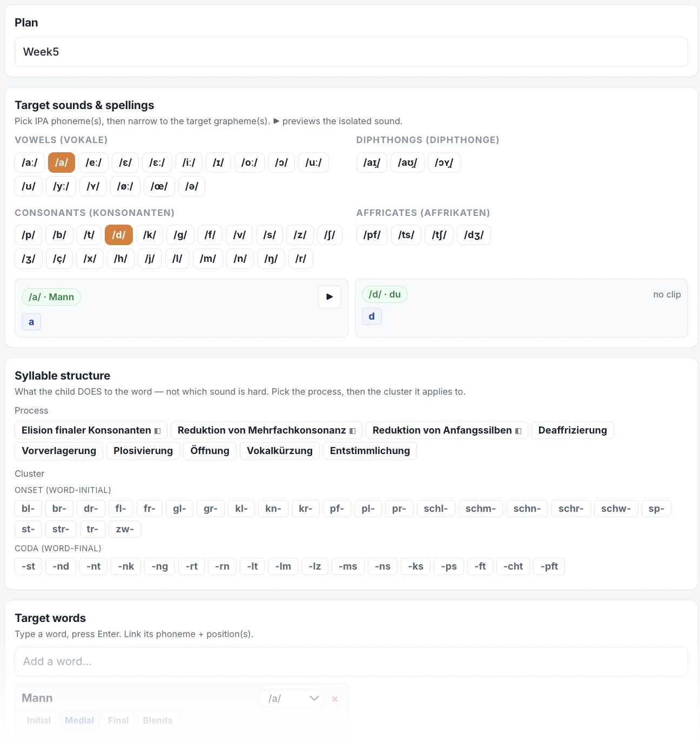This screenshot has height=744, width=700.
Task: Toggle the /i:/ vowel chip
Action: 189,163
